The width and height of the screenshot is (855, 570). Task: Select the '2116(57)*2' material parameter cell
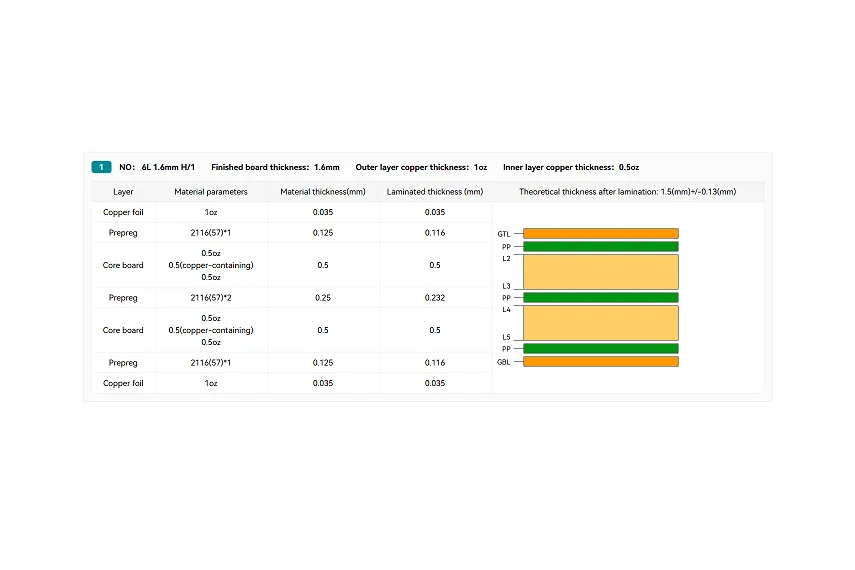[211, 298]
